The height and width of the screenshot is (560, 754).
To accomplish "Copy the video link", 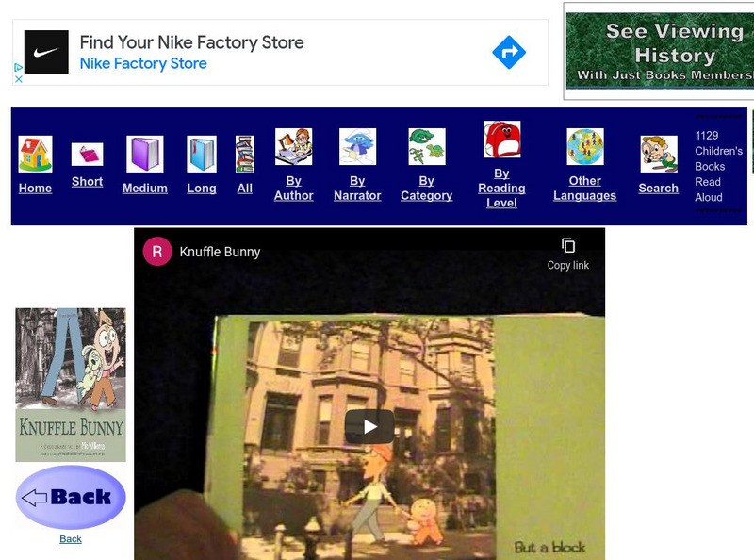I will tap(567, 253).
